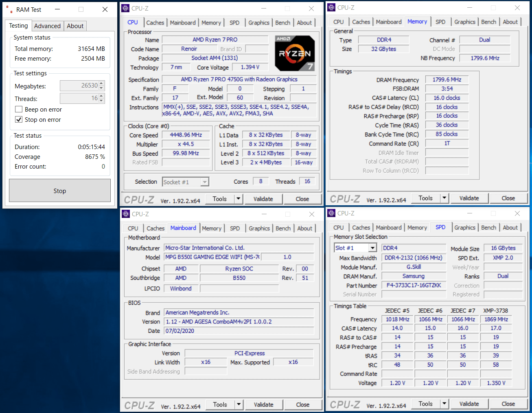This screenshot has height=413, width=532.
Task: Open the About tab in RAM Test
Action: 75,26
